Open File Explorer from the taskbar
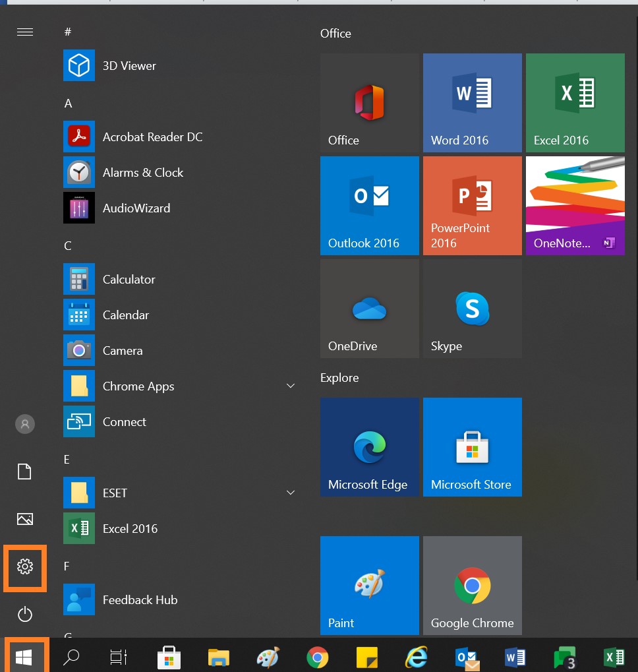The height and width of the screenshot is (672, 638). pos(219,657)
